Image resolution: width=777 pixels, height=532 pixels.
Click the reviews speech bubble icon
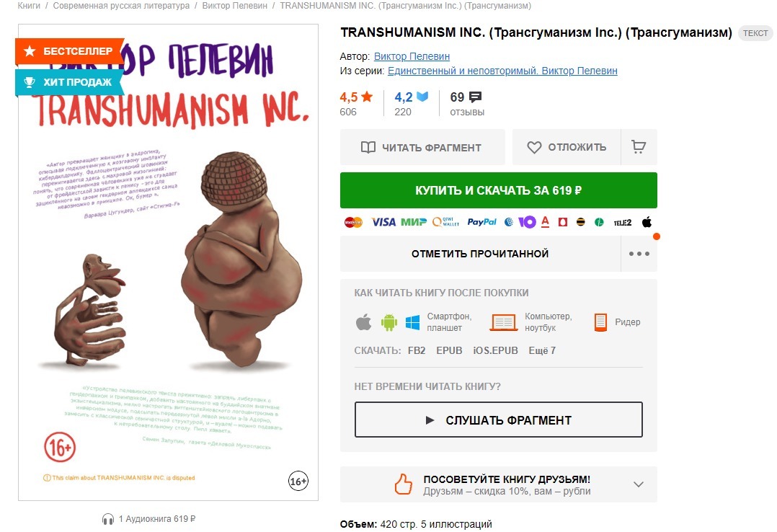(x=475, y=97)
